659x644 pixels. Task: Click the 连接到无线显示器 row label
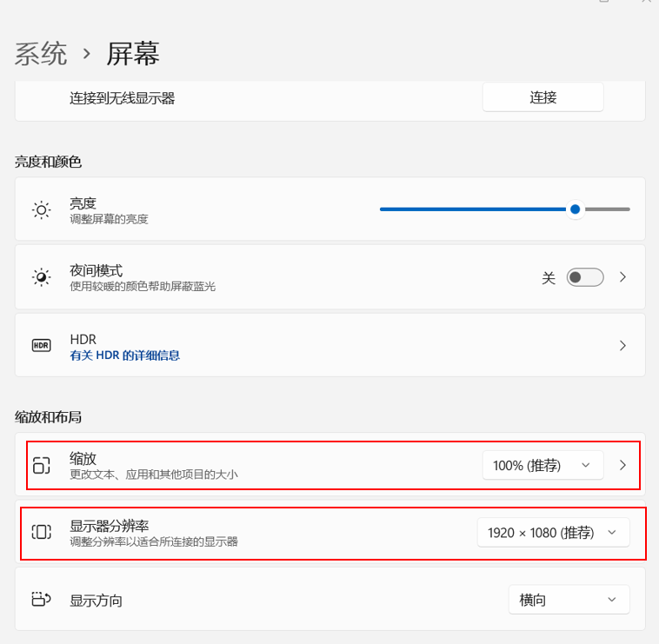pyautogui.click(x=123, y=98)
